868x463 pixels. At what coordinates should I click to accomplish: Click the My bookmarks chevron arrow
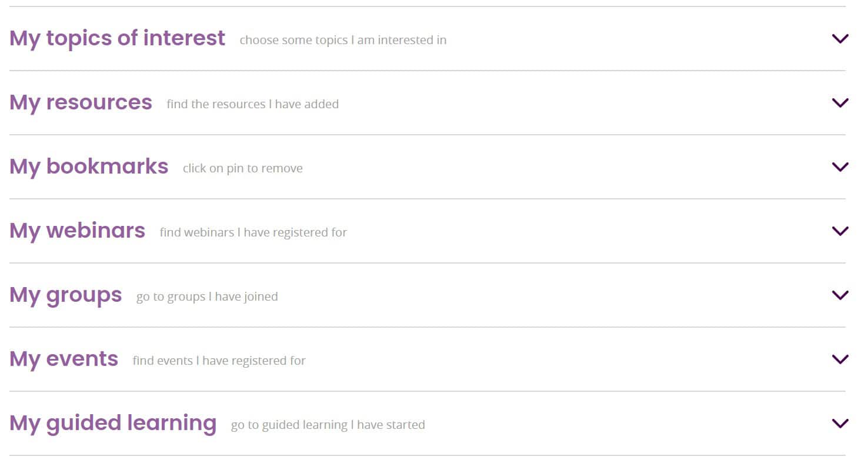click(x=840, y=167)
